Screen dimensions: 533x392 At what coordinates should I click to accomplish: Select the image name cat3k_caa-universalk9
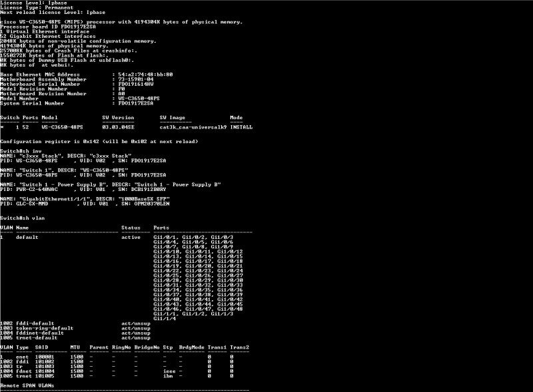point(193,127)
